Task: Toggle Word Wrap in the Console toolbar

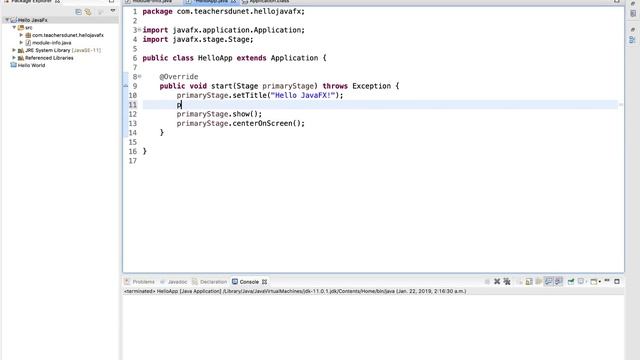Action: point(539,282)
